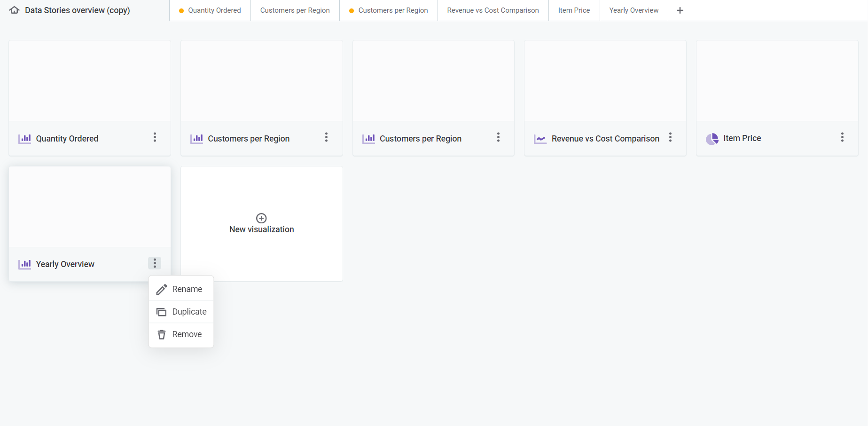The height and width of the screenshot is (426, 868).
Task: Select the pie chart icon beside Item Price
Action: (x=712, y=138)
